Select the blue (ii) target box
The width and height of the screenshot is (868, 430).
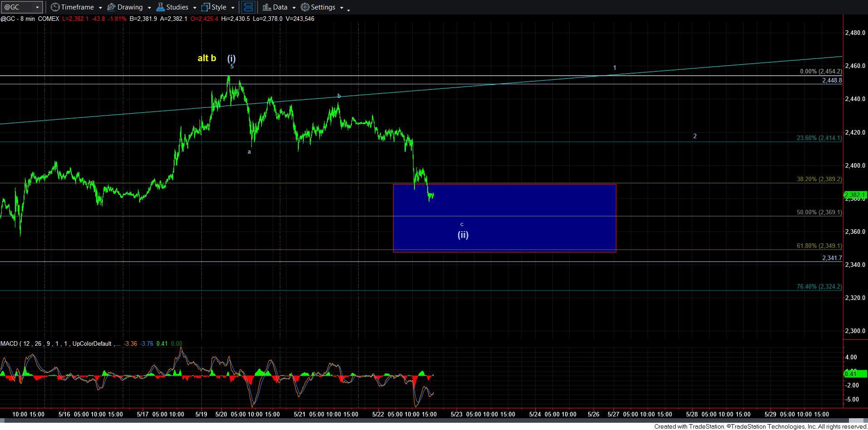[504, 217]
